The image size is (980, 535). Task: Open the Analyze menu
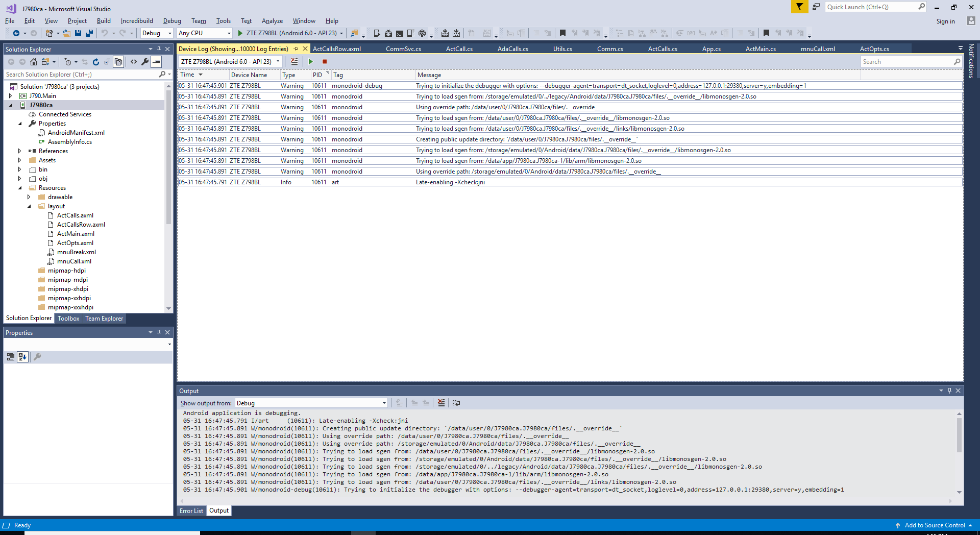(272, 21)
